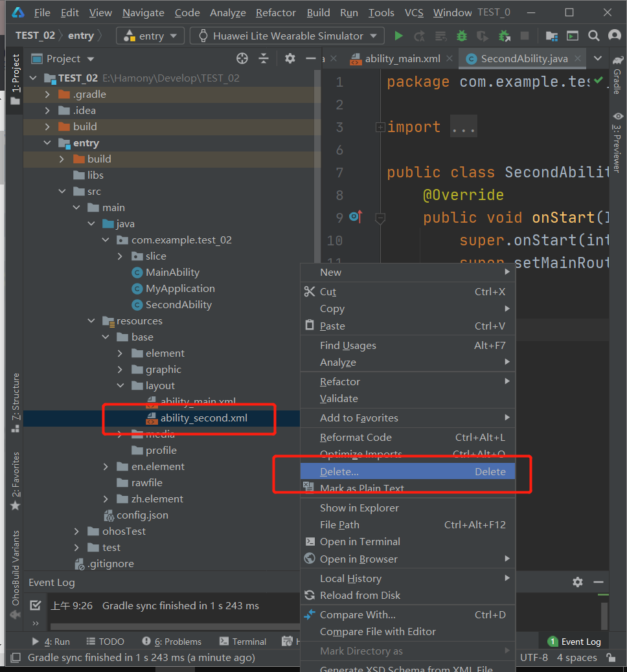This screenshot has width=627, height=672.
Task: Expand the .gradle folder
Action: pos(47,95)
